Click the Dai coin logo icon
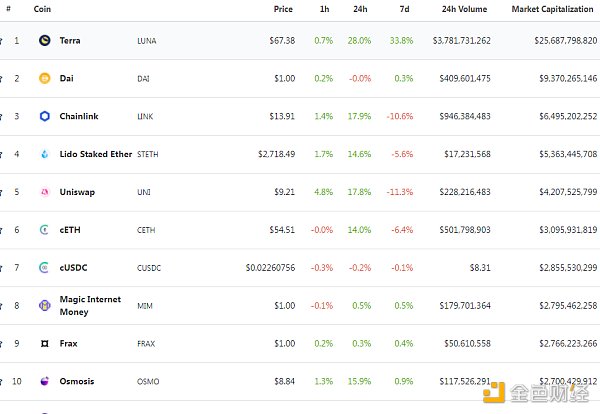This screenshot has width=600, height=414. (45, 78)
